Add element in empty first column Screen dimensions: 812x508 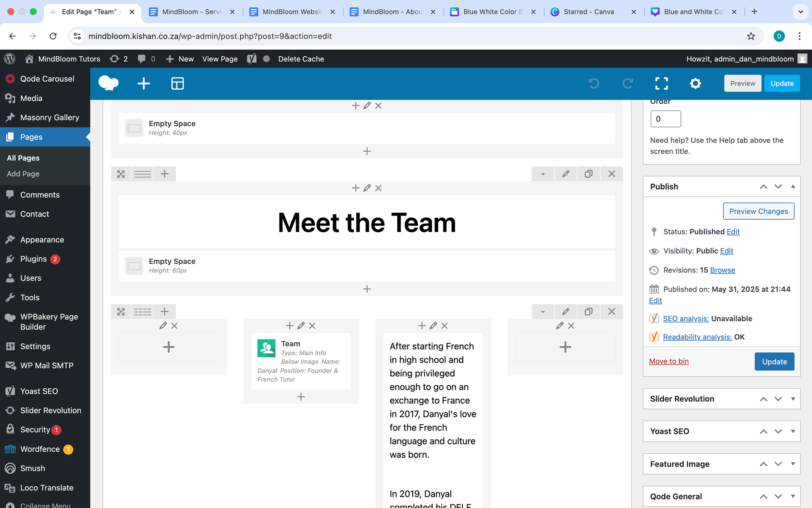(169, 347)
